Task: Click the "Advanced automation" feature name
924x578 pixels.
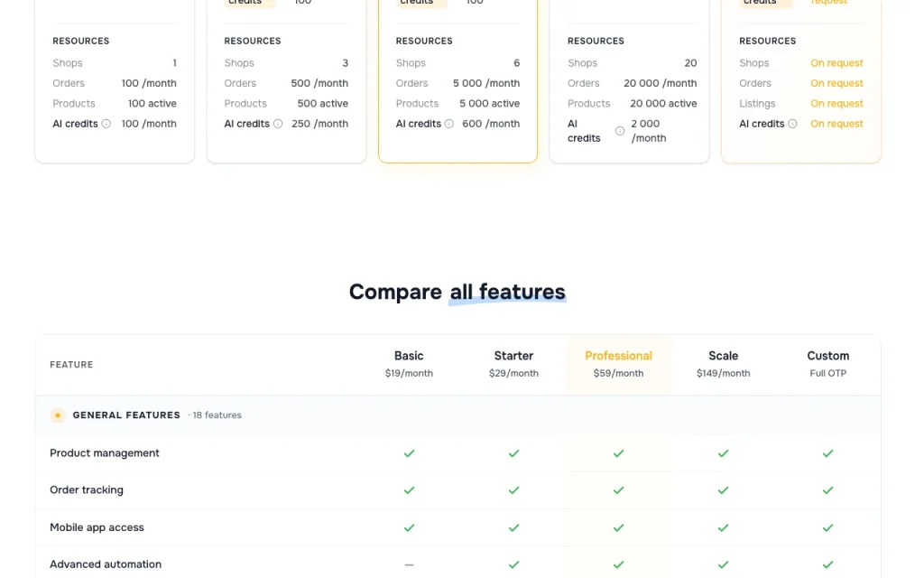Action: pyautogui.click(x=106, y=564)
